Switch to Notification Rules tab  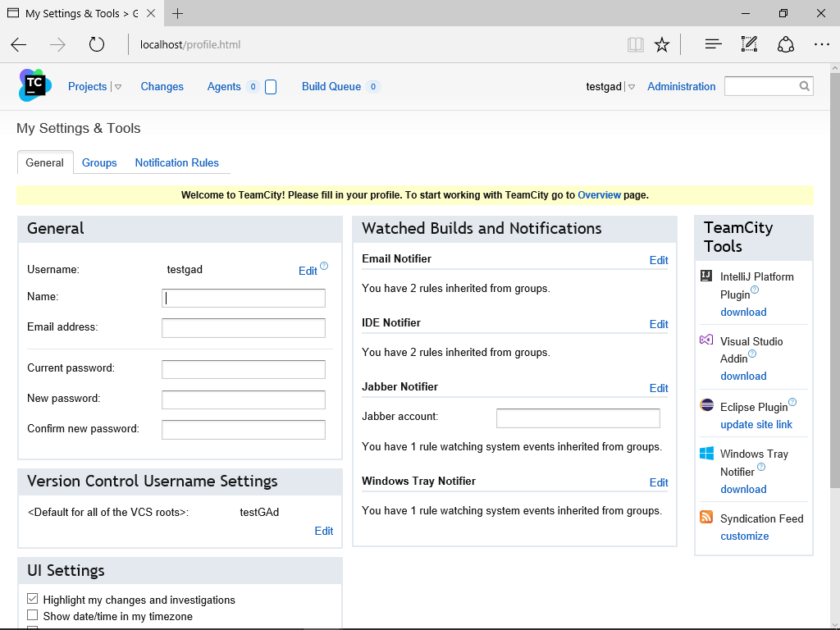[x=177, y=163]
